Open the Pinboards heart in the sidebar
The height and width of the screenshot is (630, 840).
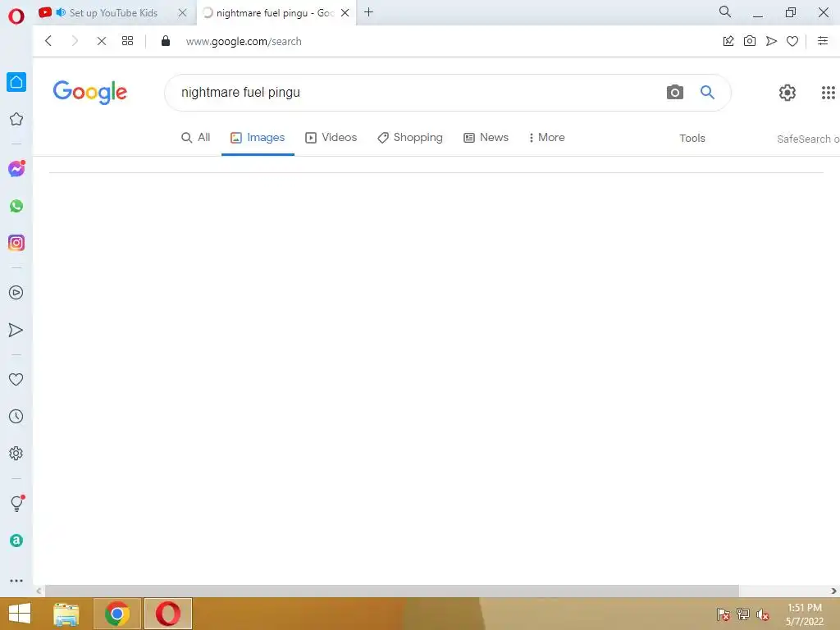[x=16, y=379]
